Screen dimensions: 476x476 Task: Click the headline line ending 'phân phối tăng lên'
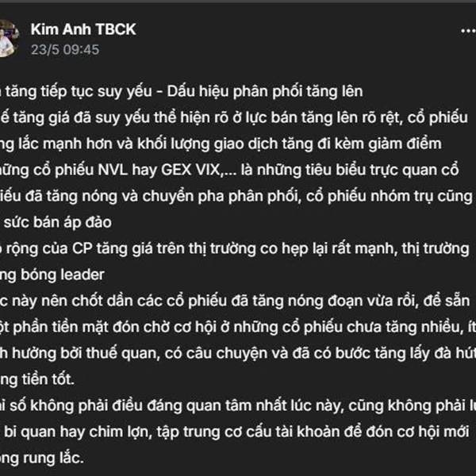tap(181, 91)
